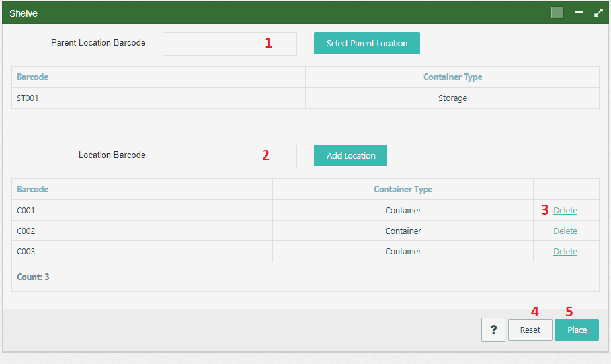Delete the C002 container row
611x364 pixels.
point(565,231)
